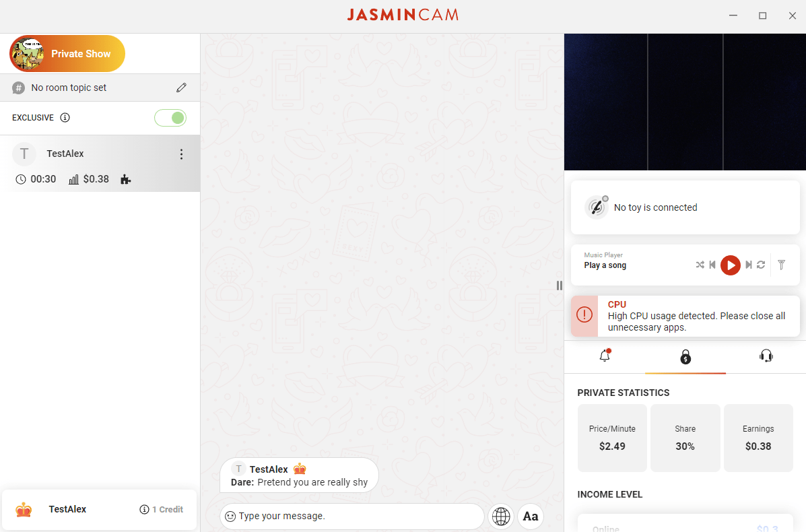
Task: Switch to support headset tab
Action: (x=766, y=356)
